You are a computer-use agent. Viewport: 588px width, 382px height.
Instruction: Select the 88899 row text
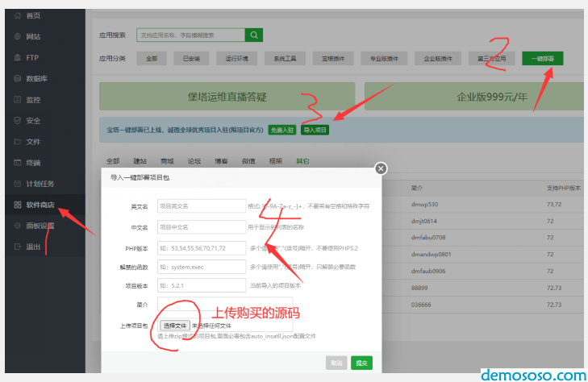(x=419, y=288)
